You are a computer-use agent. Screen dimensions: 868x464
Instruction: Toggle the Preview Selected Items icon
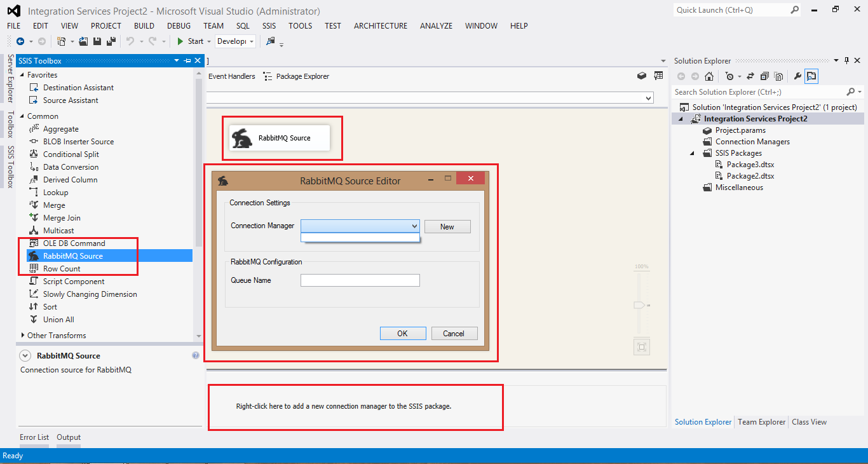pyautogui.click(x=811, y=76)
